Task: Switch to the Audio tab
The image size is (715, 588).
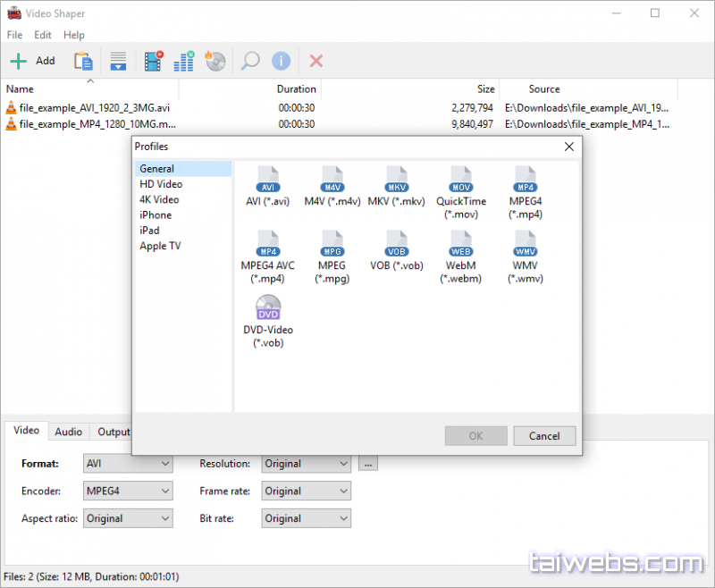Action: coord(69,432)
